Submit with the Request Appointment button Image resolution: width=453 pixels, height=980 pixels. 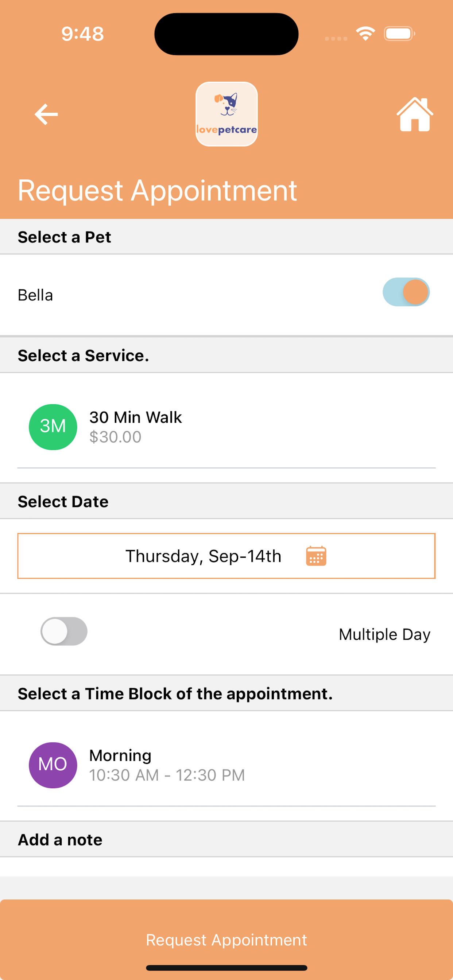226,940
